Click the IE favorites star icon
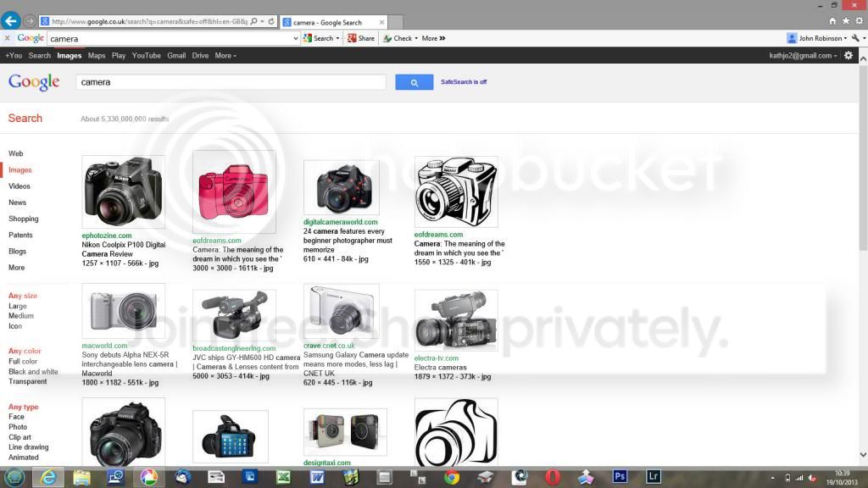The width and height of the screenshot is (868, 488). tap(845, 20)
